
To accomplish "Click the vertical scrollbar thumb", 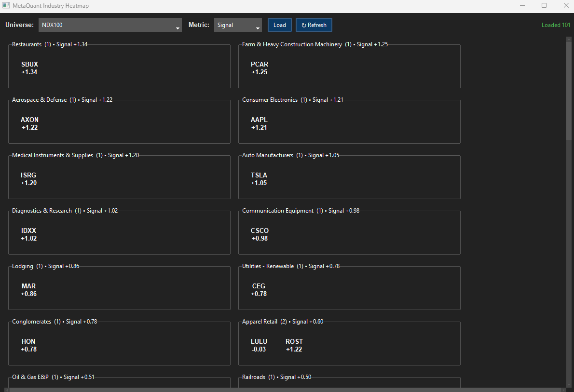I will 569,90.
